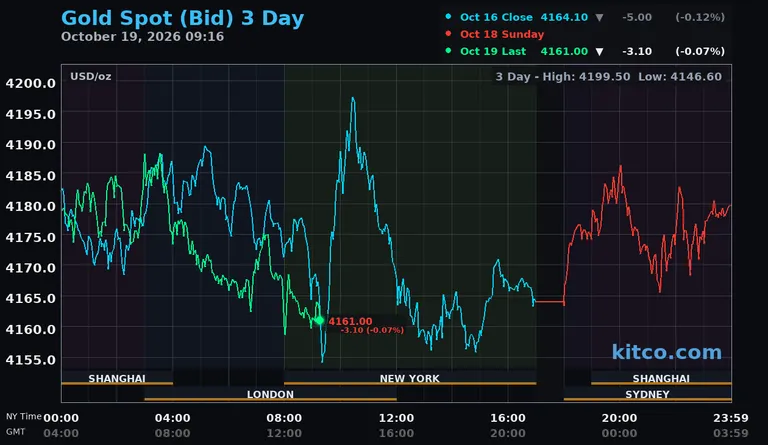Screen dimensions: 768x445
Task: Click the blue Oct 16 legend dot
Action: pos(448,17)
